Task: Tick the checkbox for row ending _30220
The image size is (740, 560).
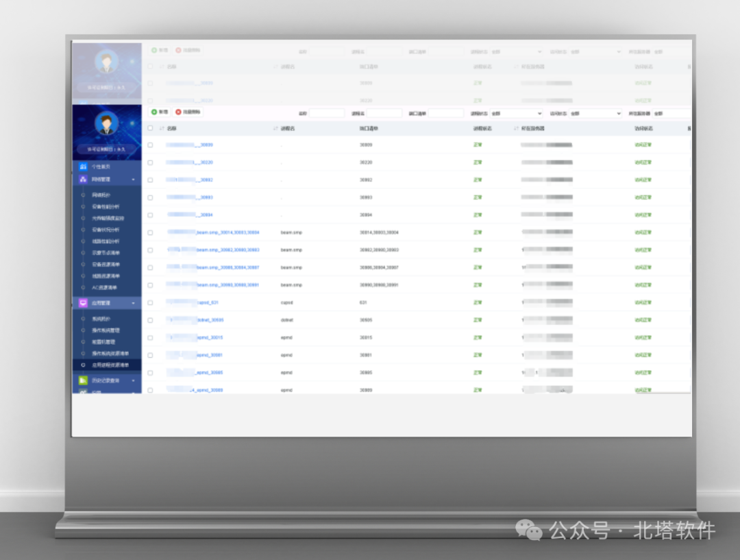Action: [x=150, y=162]
